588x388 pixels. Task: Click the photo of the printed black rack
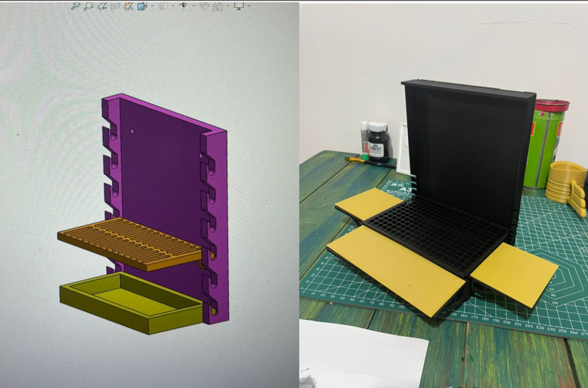point(459,172)
